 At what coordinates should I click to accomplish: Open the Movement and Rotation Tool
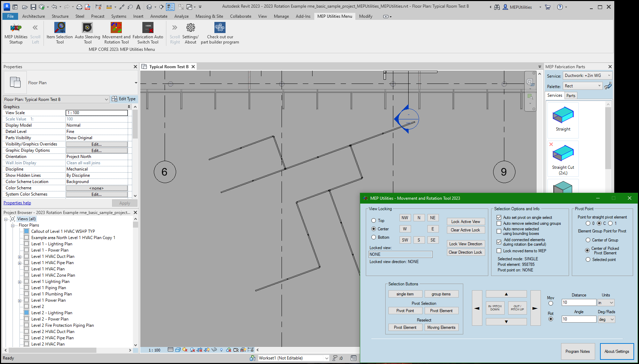pyautogui.click(x=116, y=28)
